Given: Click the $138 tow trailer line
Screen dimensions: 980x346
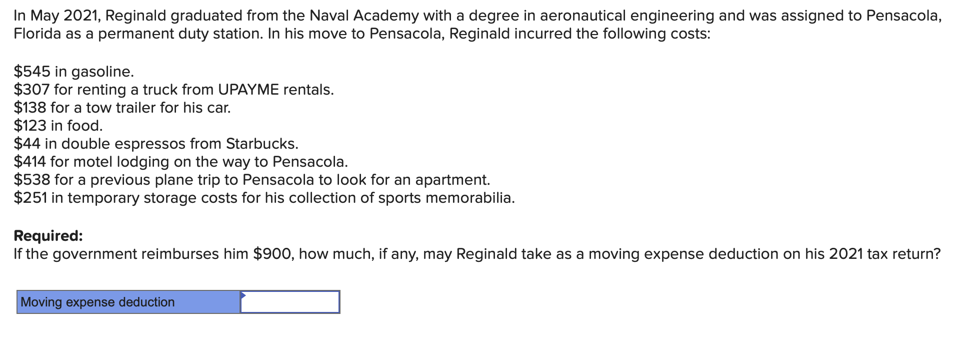Looking at the screenshot, I should click(x=122, y=108).
